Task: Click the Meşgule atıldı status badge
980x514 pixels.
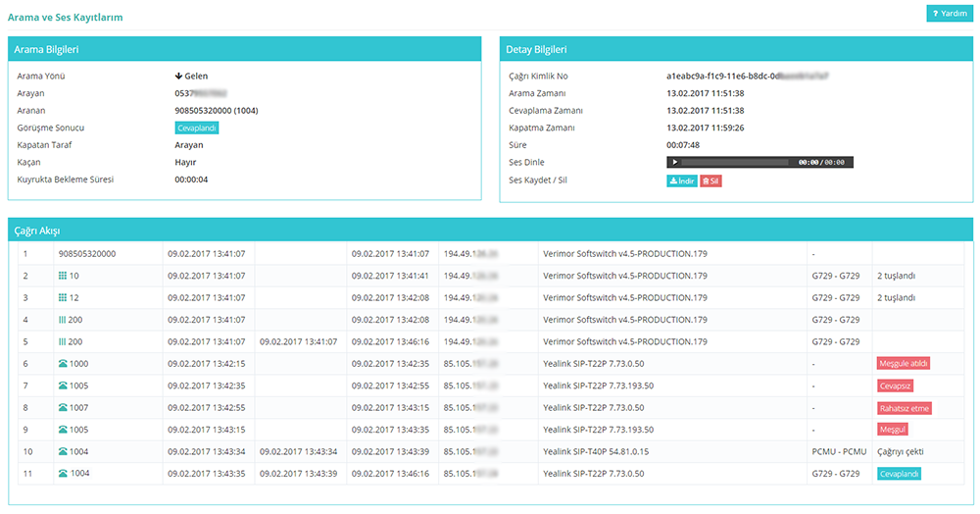Action: [903, 363]
